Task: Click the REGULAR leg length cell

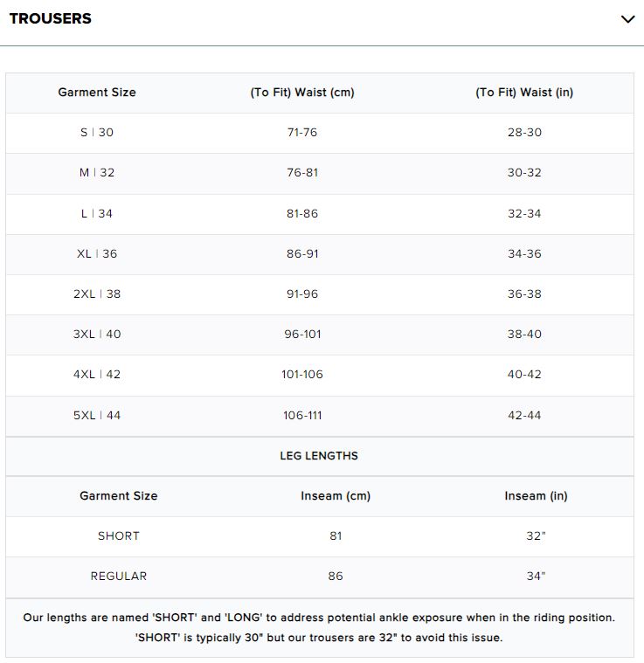Action: 119,576
